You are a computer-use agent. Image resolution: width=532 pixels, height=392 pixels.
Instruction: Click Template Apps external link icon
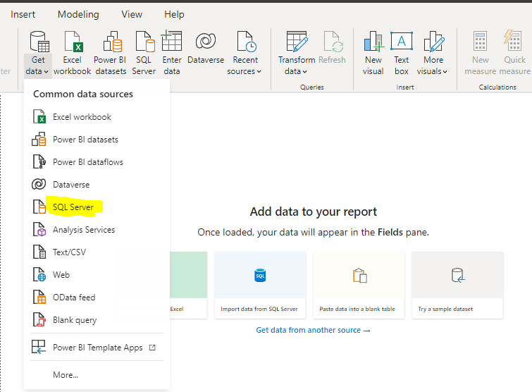(x=152, y=348)
